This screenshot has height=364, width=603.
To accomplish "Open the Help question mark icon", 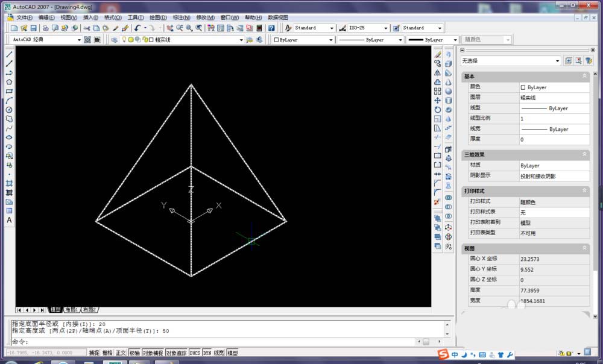I will pyautogui.click(x=271, y=28).
